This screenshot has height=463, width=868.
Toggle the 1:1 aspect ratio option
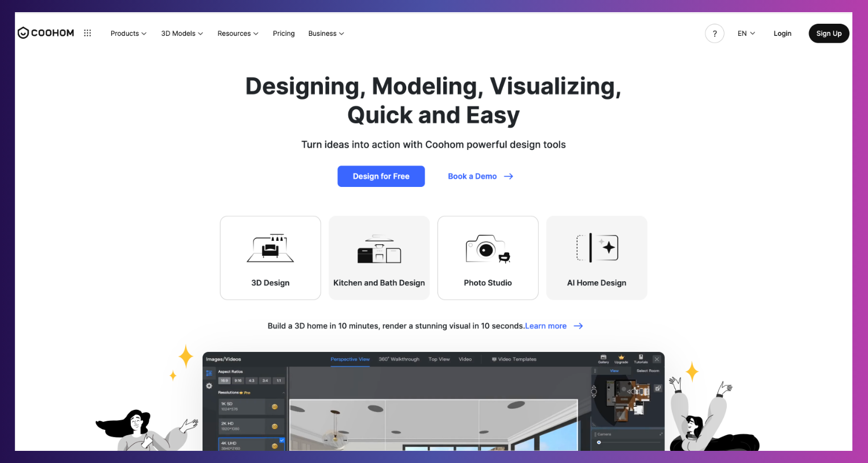tap(278, 380)
